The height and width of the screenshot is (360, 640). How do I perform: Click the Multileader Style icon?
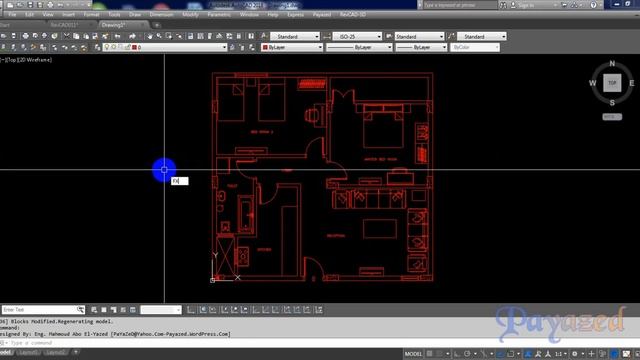point(451,36)
